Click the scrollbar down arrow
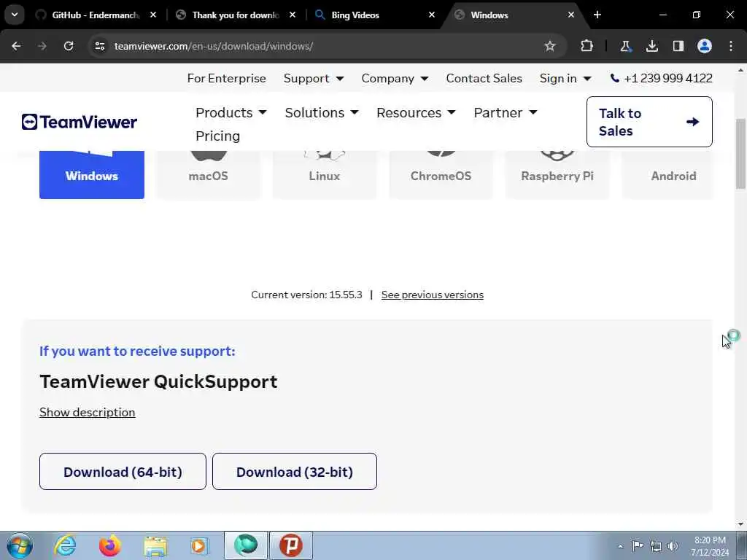The width and height of the screenshot is (747, 560). [740, 525]
